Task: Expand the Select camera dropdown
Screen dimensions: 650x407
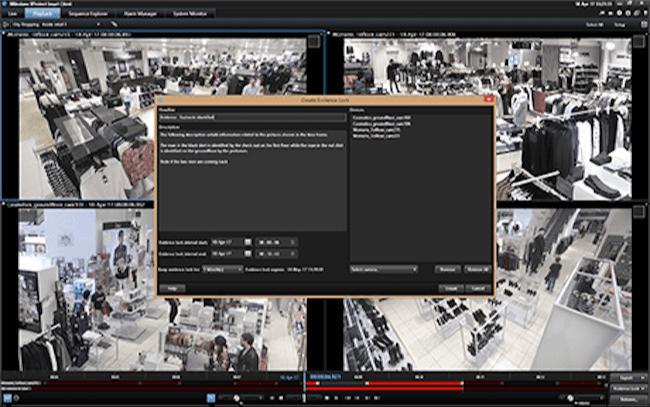Action: pyautogui.click(x=383, y=269)
